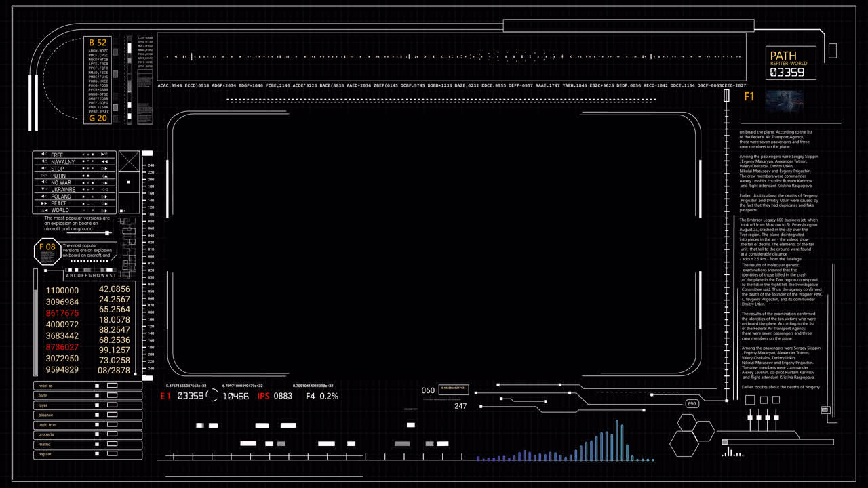Screen dimensions: 868x488
Task: Click the 690 rounded badge
Action: [x=692, y=403]
